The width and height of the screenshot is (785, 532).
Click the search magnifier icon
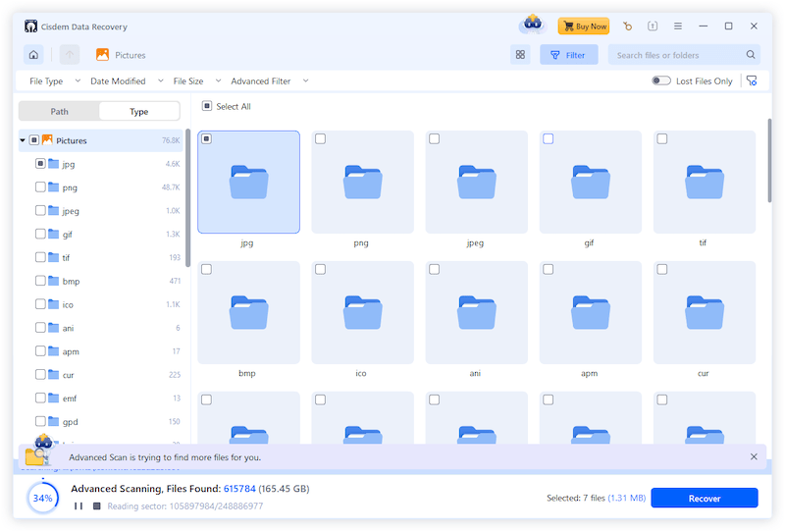point(751,55)
